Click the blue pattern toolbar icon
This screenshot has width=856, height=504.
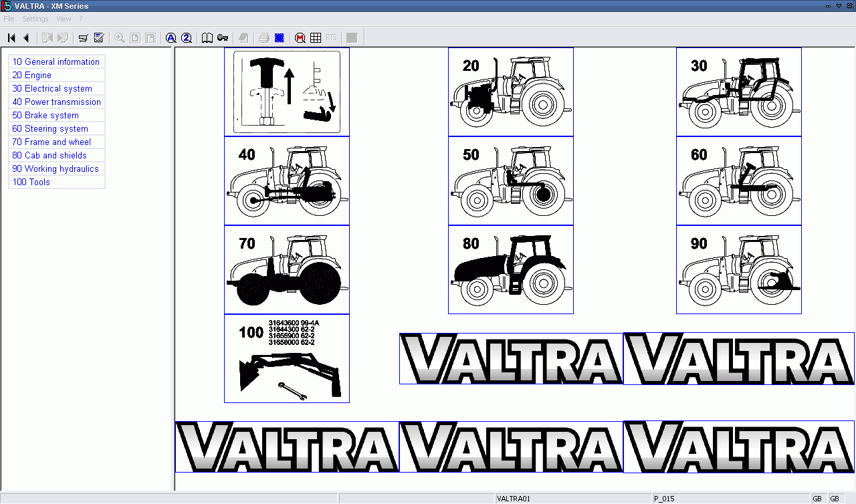point(279,37)
